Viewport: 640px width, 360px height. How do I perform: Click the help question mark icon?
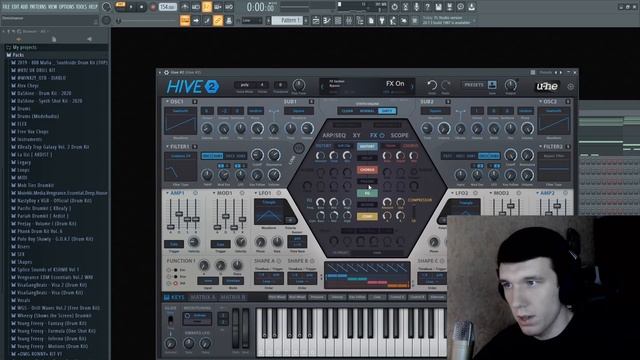(427, 7)
